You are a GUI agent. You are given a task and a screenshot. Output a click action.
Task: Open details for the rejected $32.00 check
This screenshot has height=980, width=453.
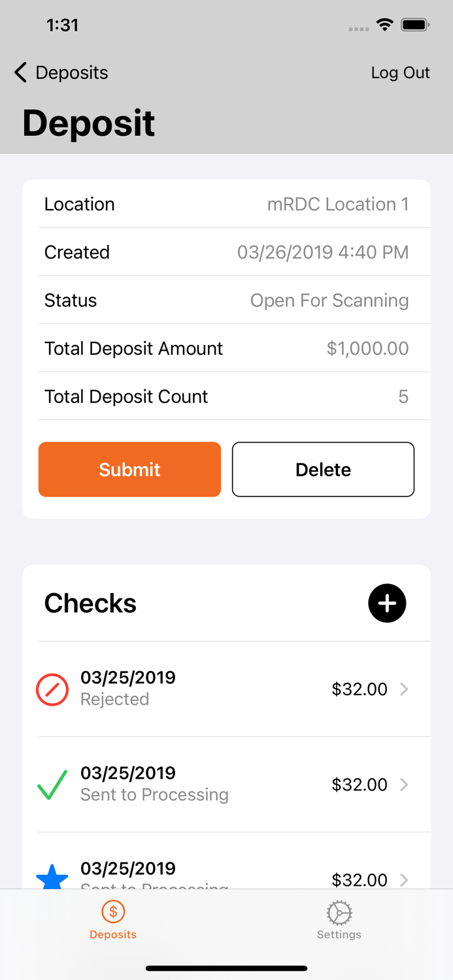(404, 689)
